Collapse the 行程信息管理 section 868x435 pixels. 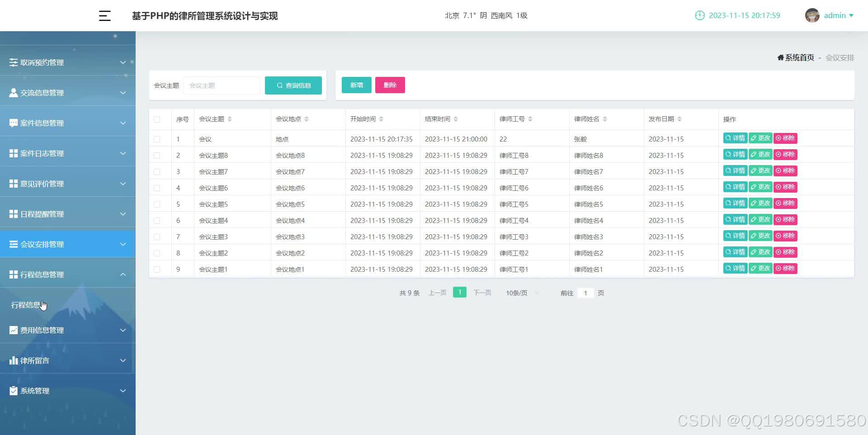(x=123, y=274)
